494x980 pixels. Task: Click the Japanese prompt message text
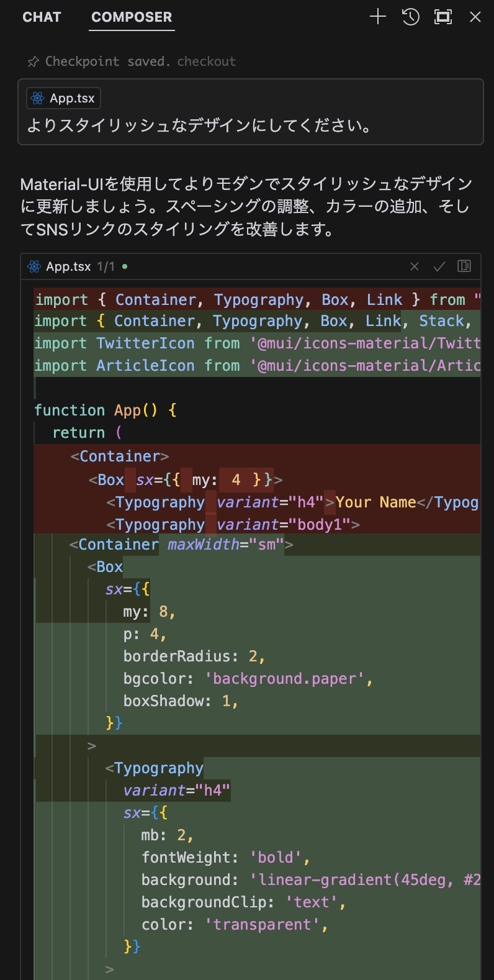[199, 125]
